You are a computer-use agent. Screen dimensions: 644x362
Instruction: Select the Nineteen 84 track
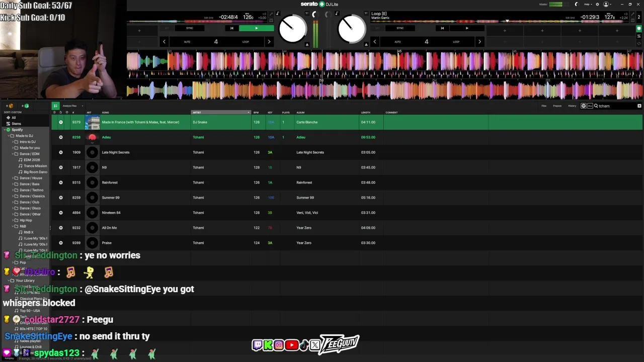(111, 213)
